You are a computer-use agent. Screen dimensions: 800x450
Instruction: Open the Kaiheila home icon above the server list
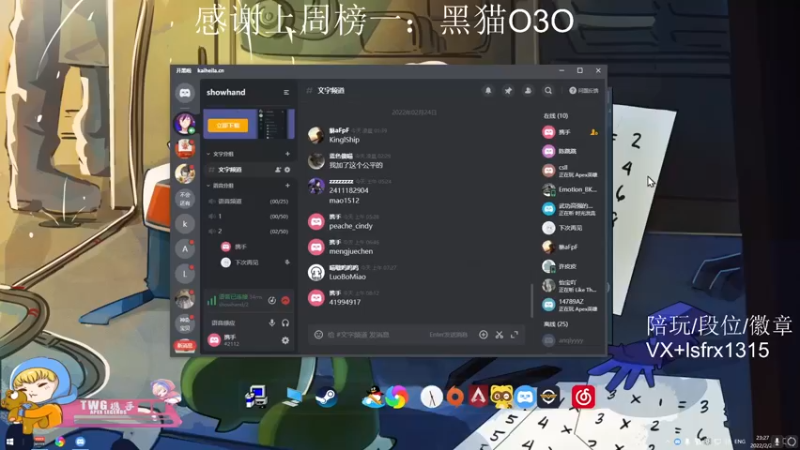click(185, 93)
